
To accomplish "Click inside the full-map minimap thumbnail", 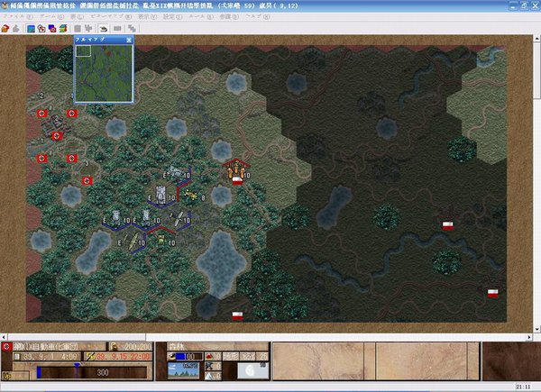I will (104, 73).
